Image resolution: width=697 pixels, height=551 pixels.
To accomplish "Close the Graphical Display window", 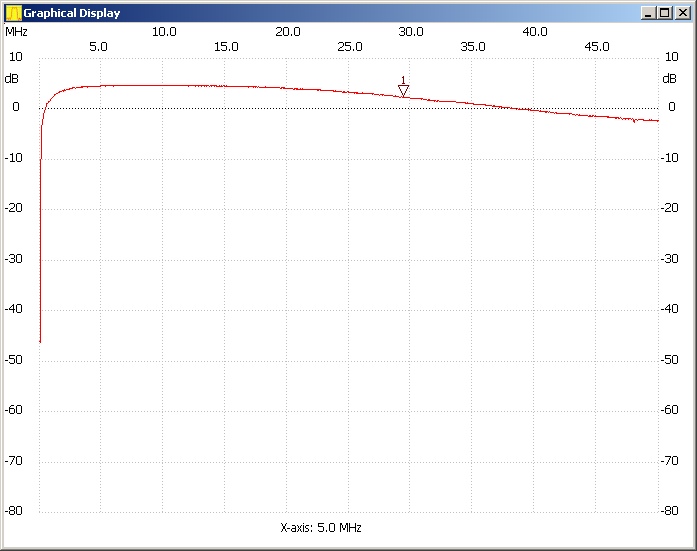I will 680,13.
